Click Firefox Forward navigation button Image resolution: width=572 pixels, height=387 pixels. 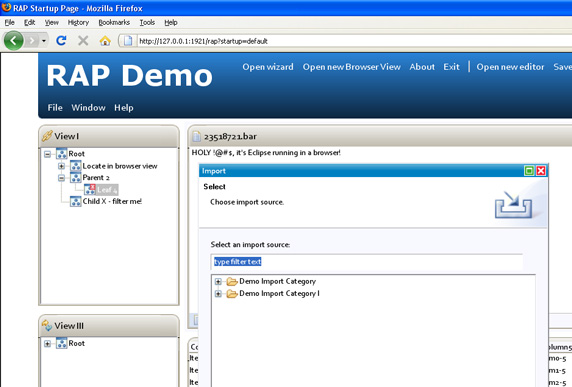[x=32, y=40]
